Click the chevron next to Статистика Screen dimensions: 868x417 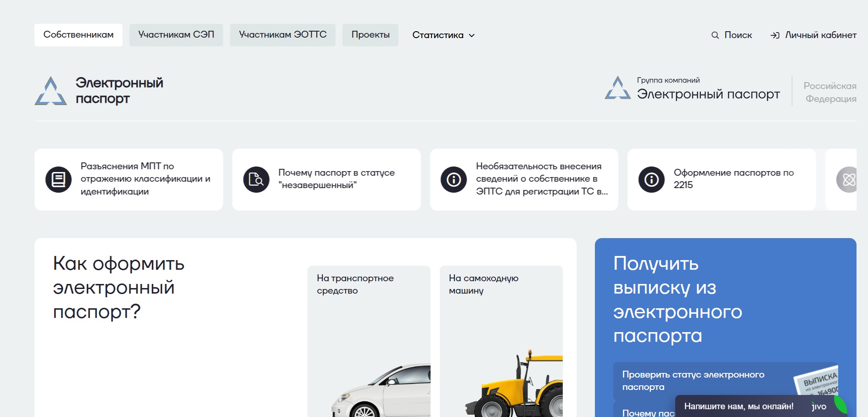click(471, 36)
